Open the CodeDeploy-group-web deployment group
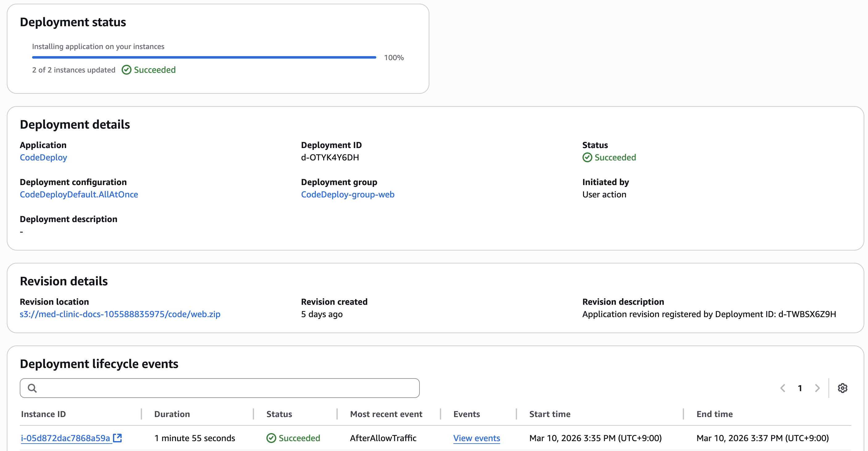The width and height of the screenshot is (868, 451). (x=347, y=194)
